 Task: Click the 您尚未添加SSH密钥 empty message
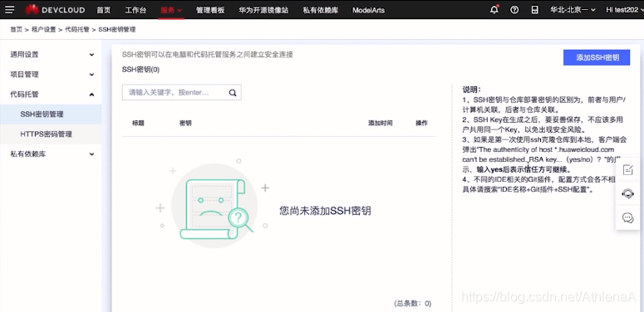pyautogui.click(x=325, y=211)
